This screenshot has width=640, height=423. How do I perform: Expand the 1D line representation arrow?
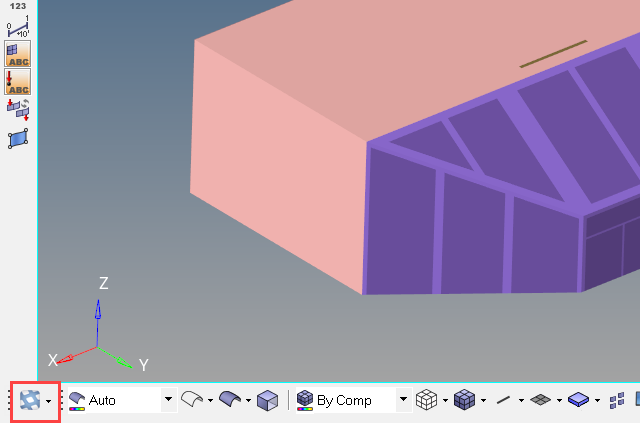pyautogui.click(x=521, y=401)
